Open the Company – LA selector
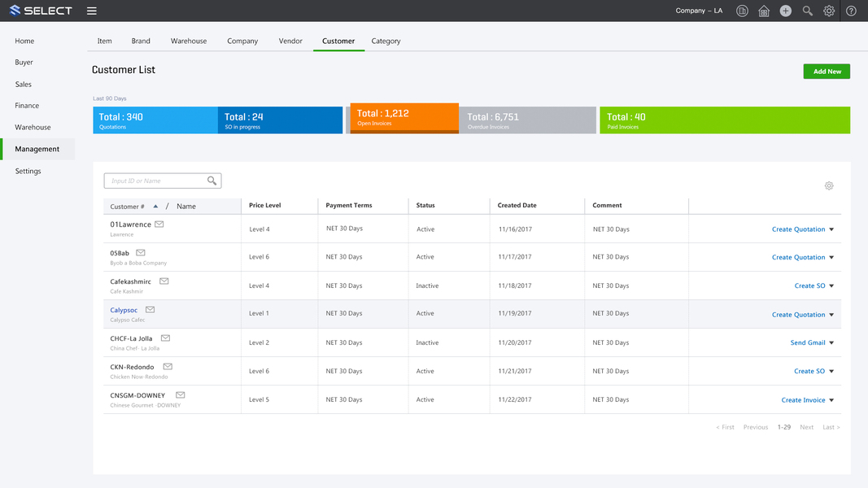The width and height of the screenshot is (868, 488). 699,11
